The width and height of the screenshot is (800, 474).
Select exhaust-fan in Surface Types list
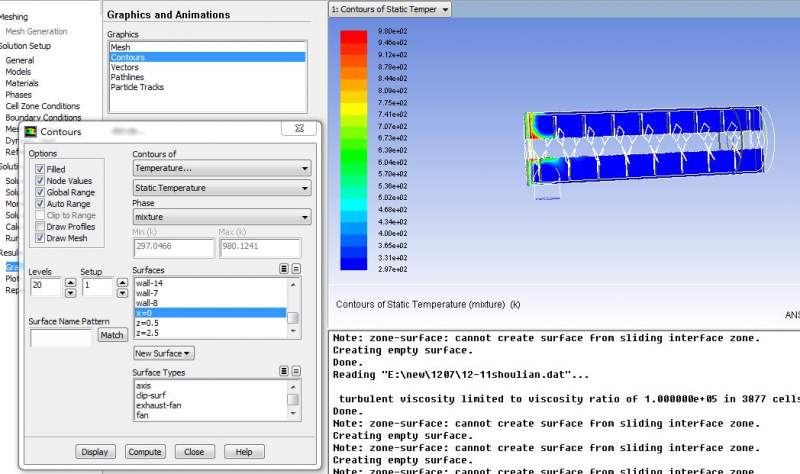pyautogui.click(x=210, y=405)
